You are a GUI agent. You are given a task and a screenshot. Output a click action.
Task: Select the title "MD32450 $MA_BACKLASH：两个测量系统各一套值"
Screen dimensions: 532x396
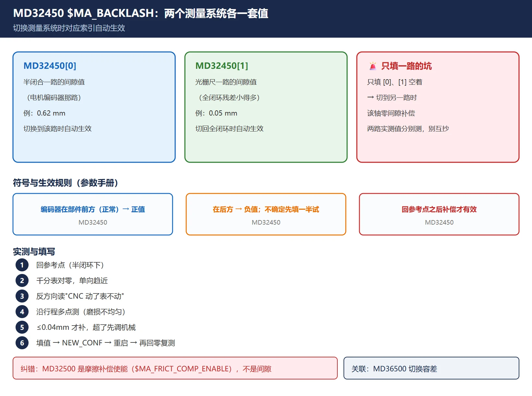point(141,13)
